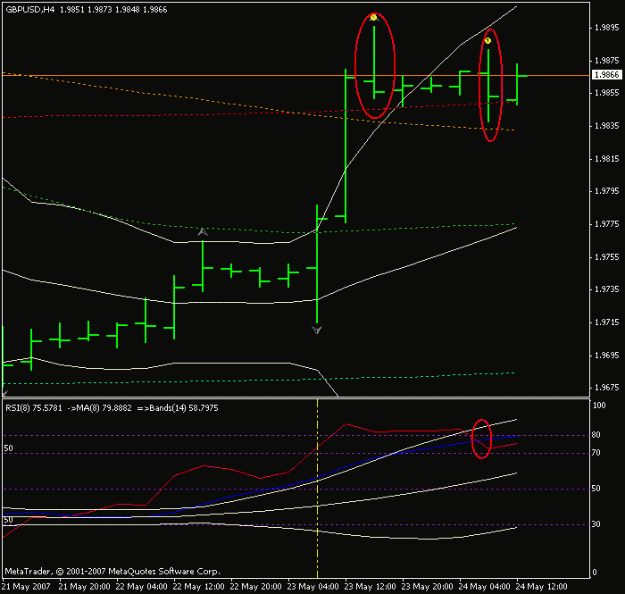625x594 pixels.
Task: Select the current price tag 1.9866
Action: pos(607,75)
